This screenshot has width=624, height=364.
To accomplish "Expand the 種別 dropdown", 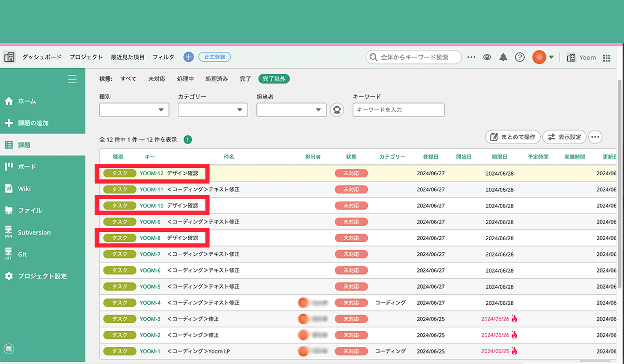I will [134, 110].
